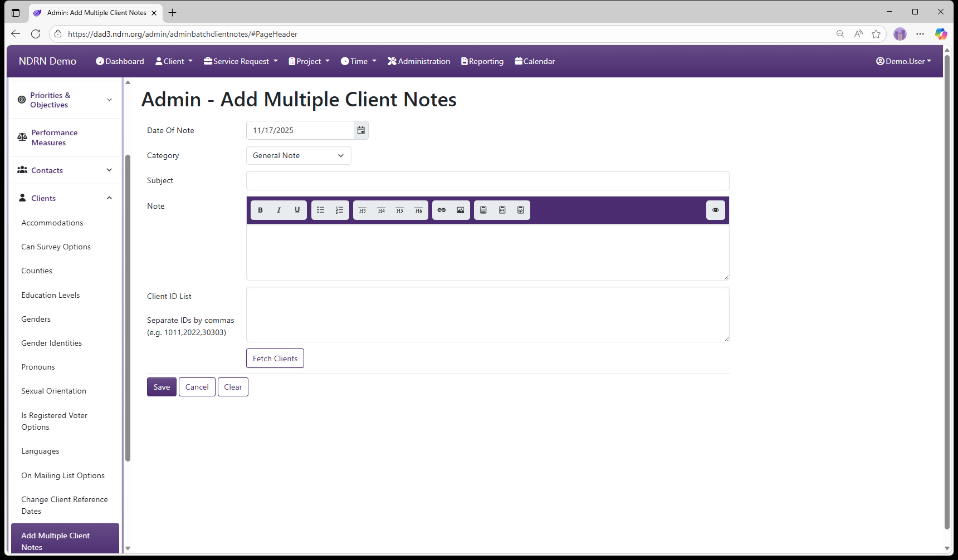This screenshot has height=560, width=958.
Task: Open the Service Request menu dropdown
Action: (x=241, y=61)
